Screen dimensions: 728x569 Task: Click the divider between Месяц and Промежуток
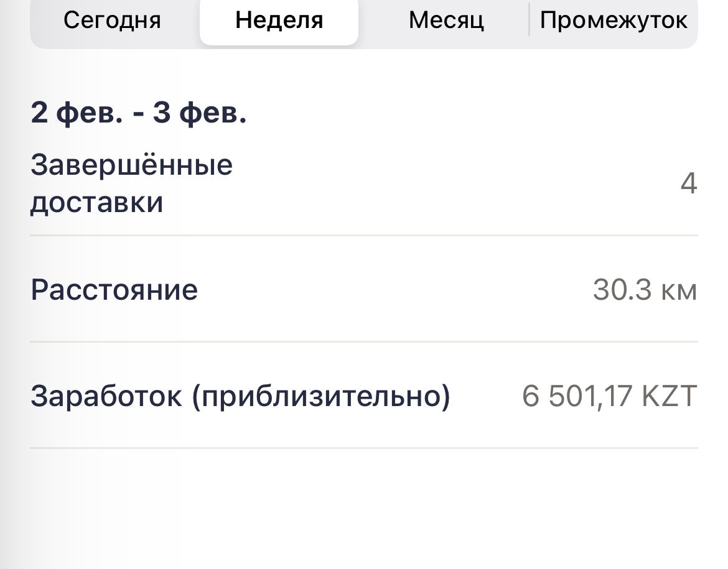(x=529, y=20)
